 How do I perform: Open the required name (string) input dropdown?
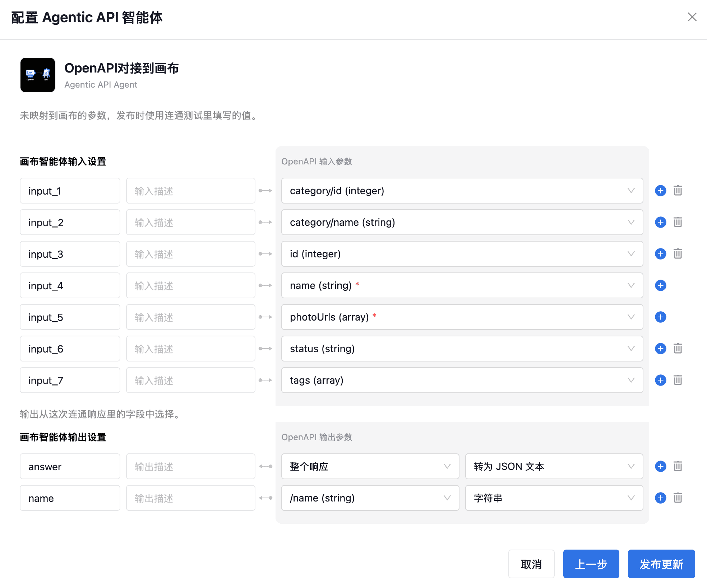[462, 285]
